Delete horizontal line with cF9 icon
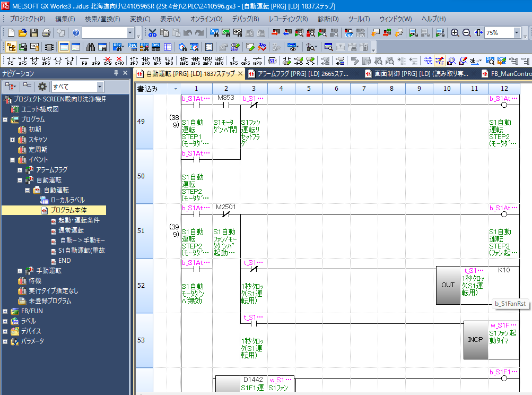Screen dimensions: 532x395 (108, 61)
